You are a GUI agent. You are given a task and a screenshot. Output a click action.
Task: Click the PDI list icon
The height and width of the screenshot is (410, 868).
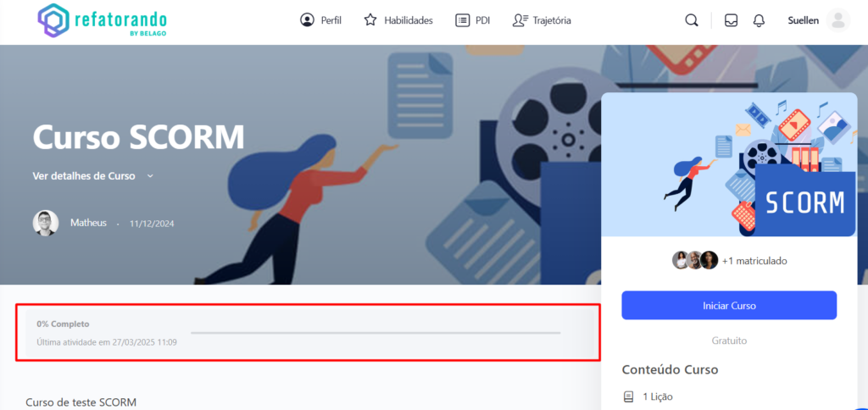(x=462, y=20)
